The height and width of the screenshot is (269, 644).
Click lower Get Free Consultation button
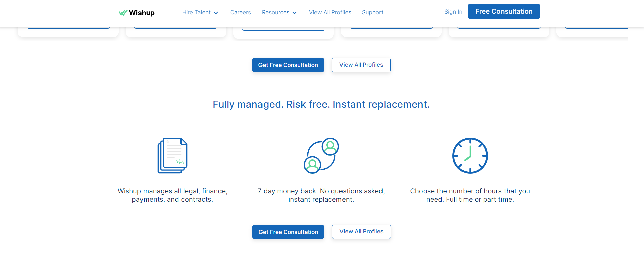[x=288, y=232]
